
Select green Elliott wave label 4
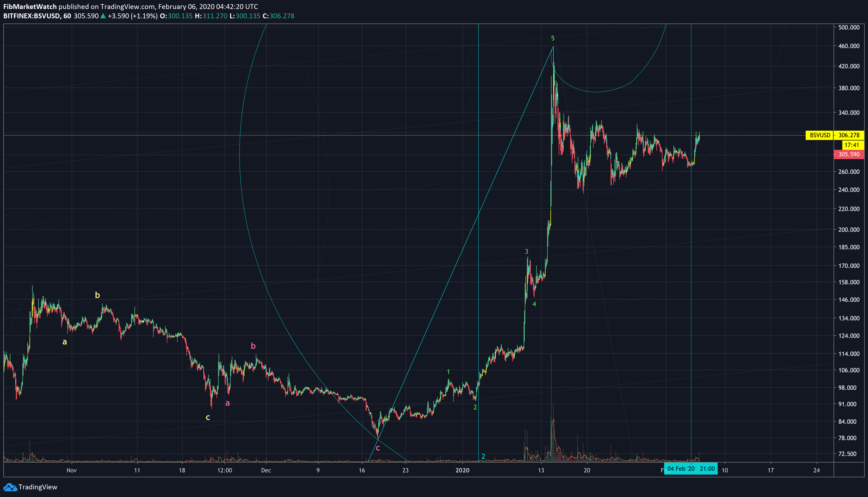534,304
